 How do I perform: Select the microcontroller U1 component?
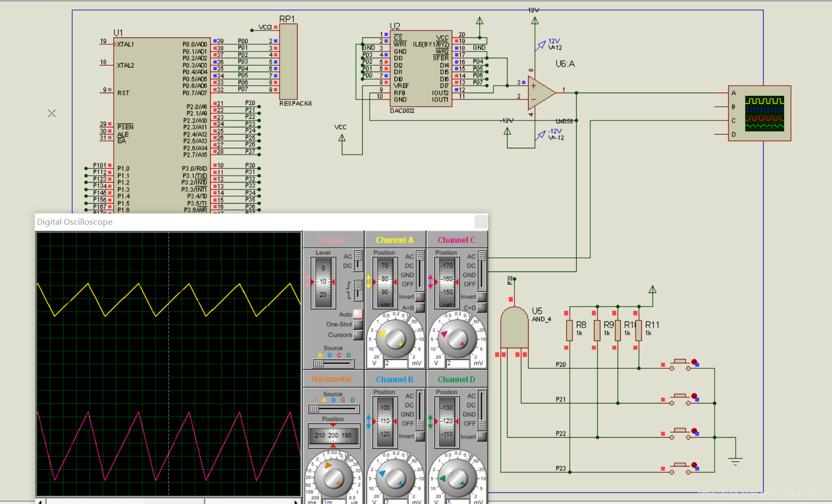point(162,125)
